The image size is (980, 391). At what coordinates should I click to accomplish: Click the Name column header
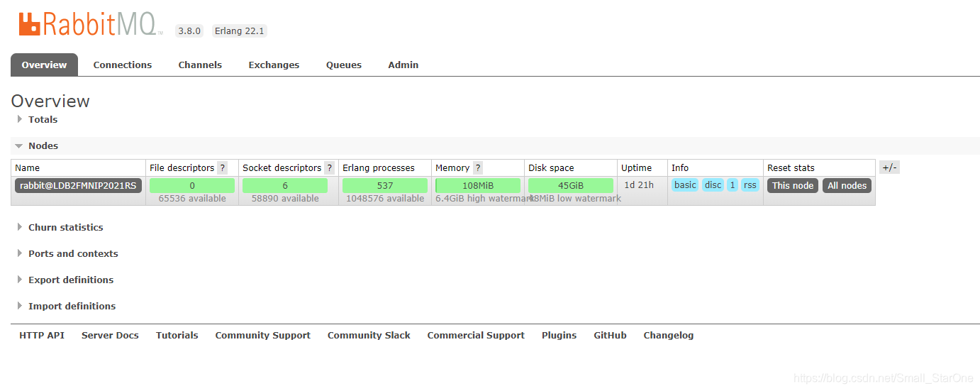coord(28,167)
